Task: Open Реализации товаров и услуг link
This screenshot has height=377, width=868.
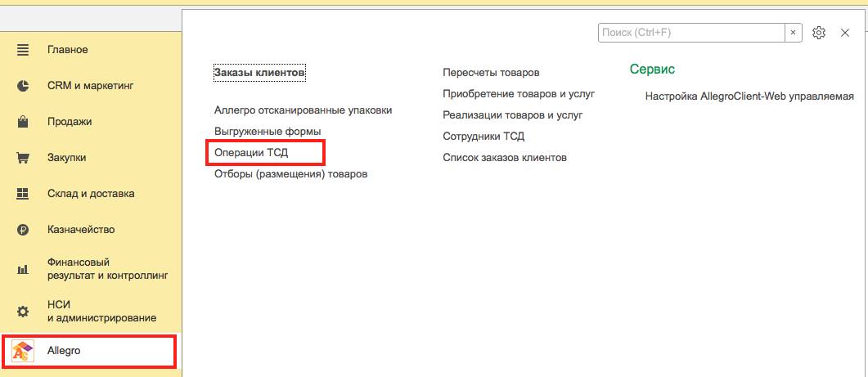Action: point(513,115)
